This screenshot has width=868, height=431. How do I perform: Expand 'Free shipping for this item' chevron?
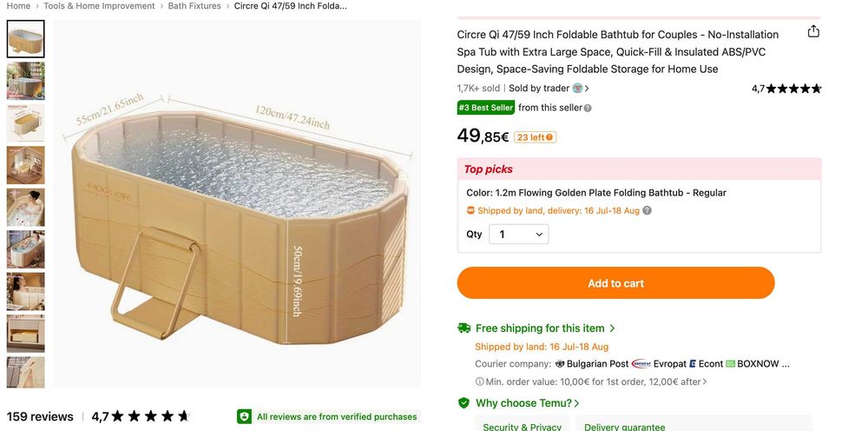click(612, 328)
